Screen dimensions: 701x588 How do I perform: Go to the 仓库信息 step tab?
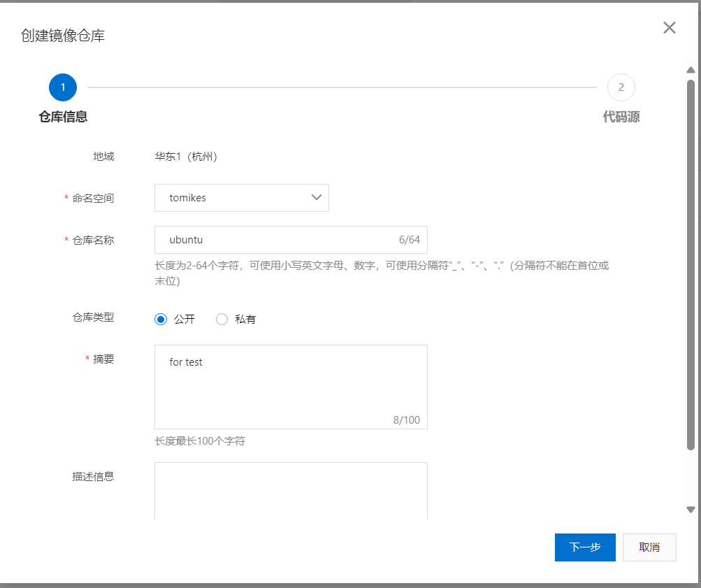click(63, 117)
